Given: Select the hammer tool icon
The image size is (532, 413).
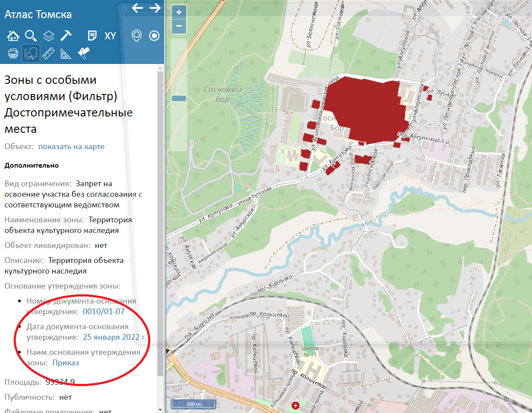Looking at the screenshot, I should (x=66, y=36).
